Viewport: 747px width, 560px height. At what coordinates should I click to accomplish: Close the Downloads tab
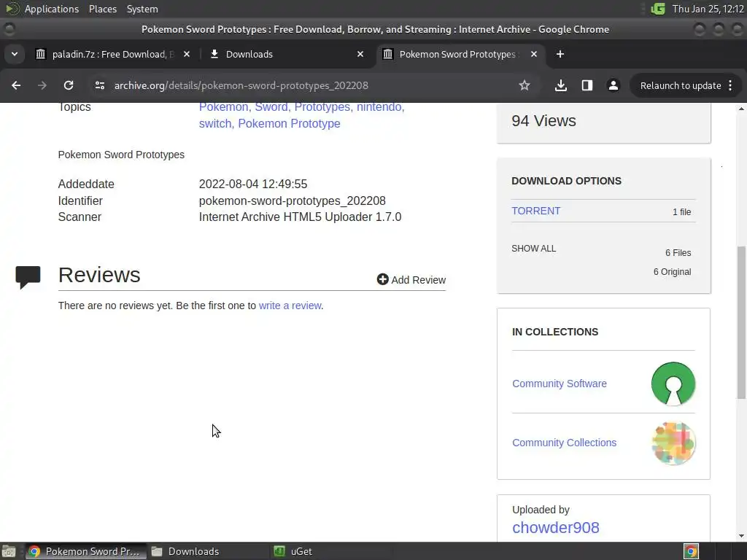coord(360,54)
